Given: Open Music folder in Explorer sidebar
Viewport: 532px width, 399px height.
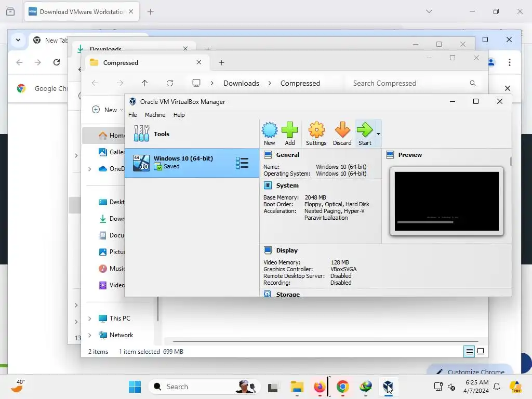Looking at the screenshot, I should pos(111,269).
